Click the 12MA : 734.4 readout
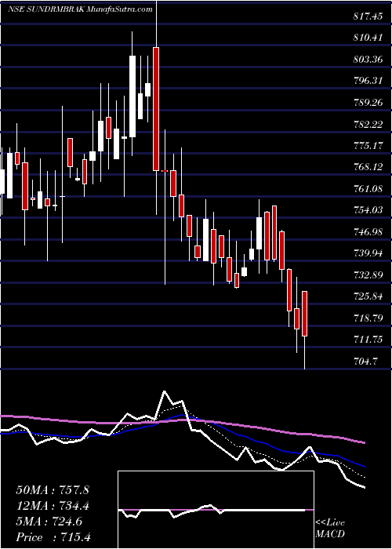Viewport: 392px width, 549px height. point(53,506)
